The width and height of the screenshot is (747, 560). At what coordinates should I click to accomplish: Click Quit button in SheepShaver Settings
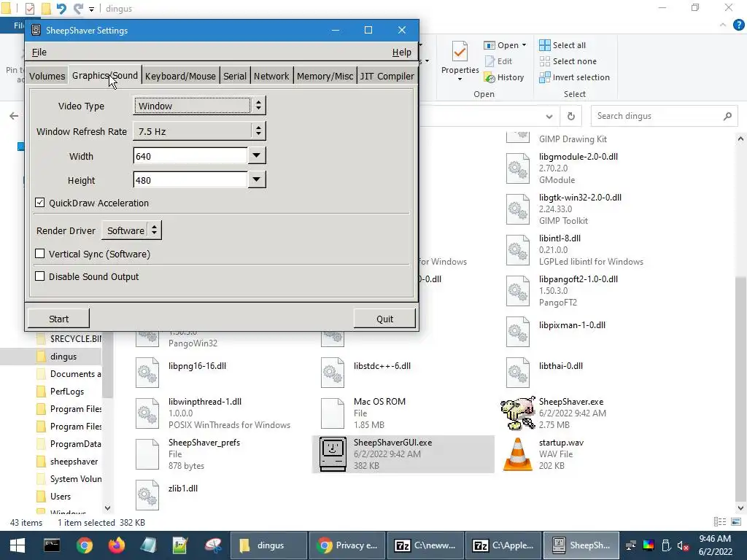coord(384,319)
